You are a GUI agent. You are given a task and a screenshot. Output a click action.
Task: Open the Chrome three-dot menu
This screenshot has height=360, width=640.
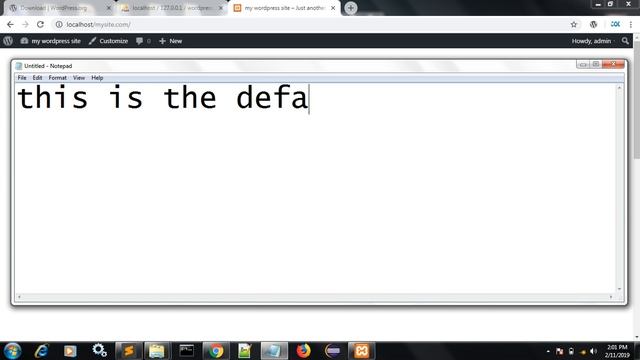[x=631, y=24]
